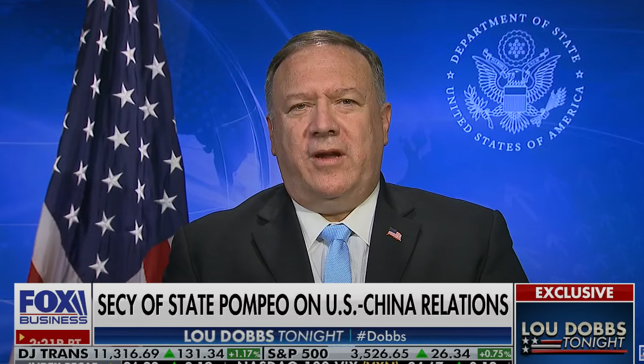Screen dimensions: 644x364
Task: Click the +1.17% green percentage badge
Action: pos(244,353)
